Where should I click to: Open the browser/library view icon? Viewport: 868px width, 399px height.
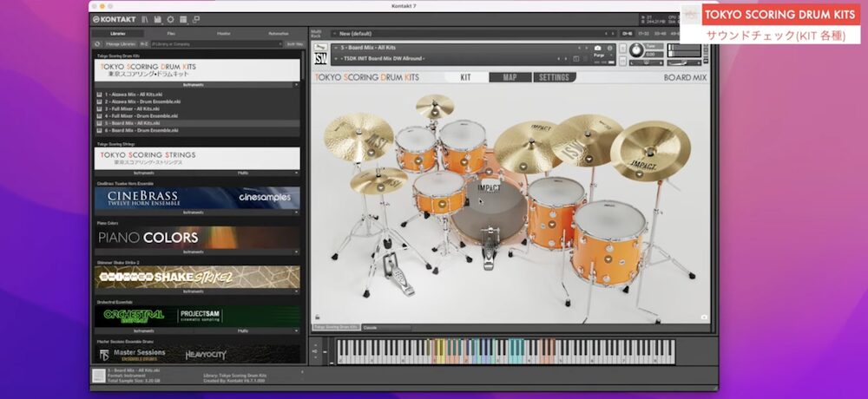[x=145, y=19]
